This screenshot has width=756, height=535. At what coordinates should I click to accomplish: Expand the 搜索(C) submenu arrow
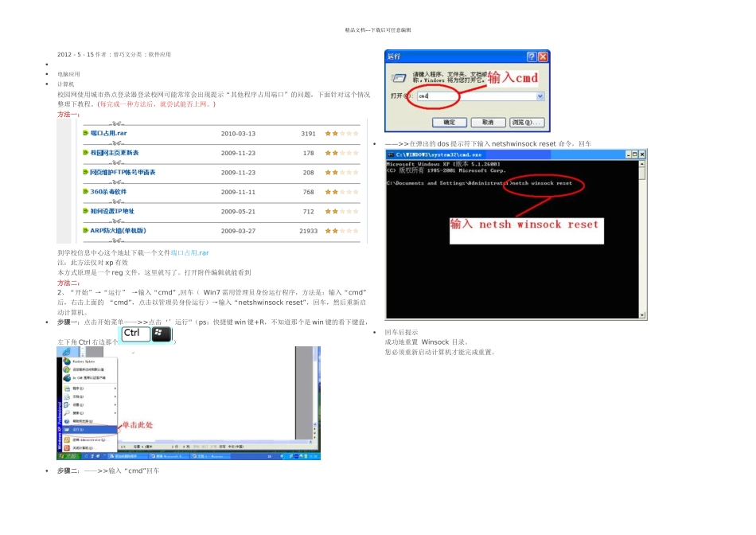point(115,413)
